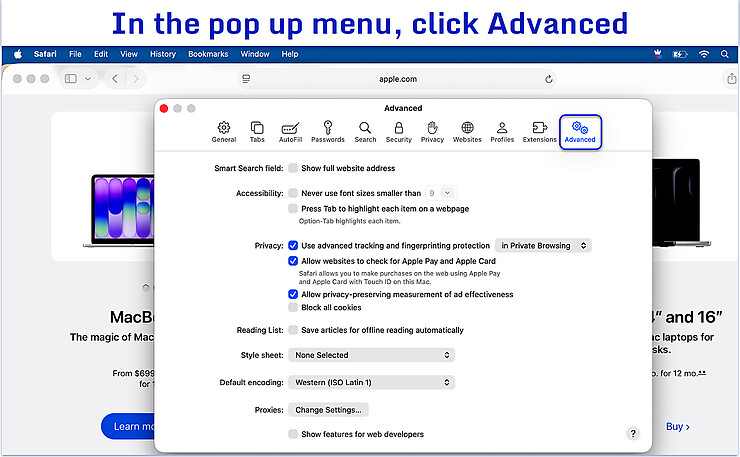Image resolution: width=740 pixels, height=457 pixels.
Task: Click the apple.com address field
Action: (398, 79)
